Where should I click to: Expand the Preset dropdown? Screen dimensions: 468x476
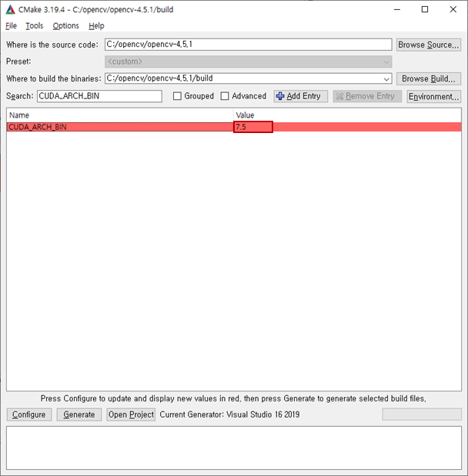(249, 62)
